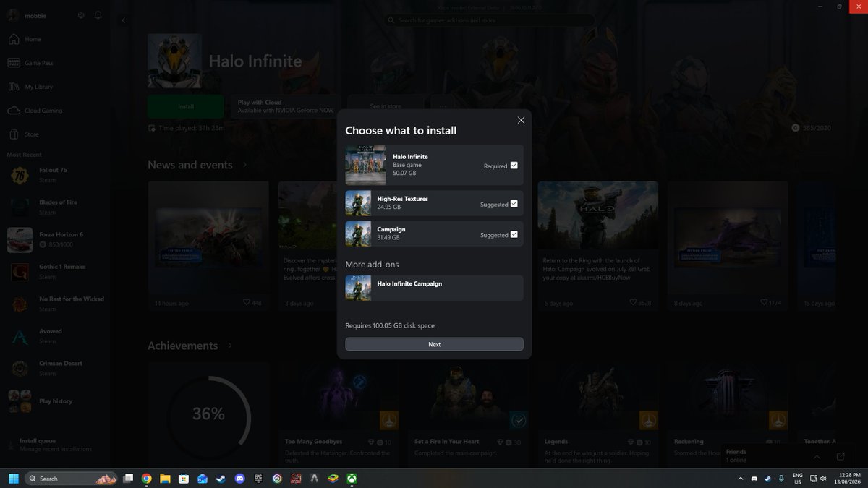Open Discord from the taskbar
The width and height of the screenshot is (868, 488).
[239, 479]
